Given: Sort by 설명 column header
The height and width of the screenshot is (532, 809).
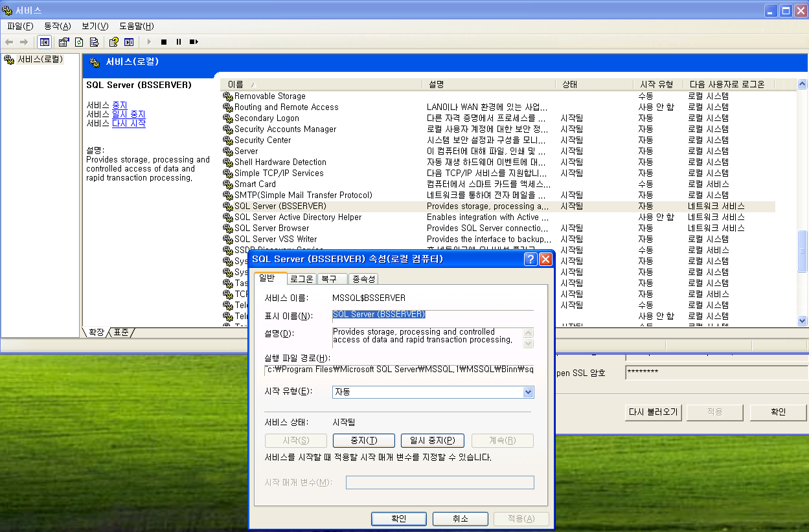Looking at the screenshot, I should [x=488, y=85].
